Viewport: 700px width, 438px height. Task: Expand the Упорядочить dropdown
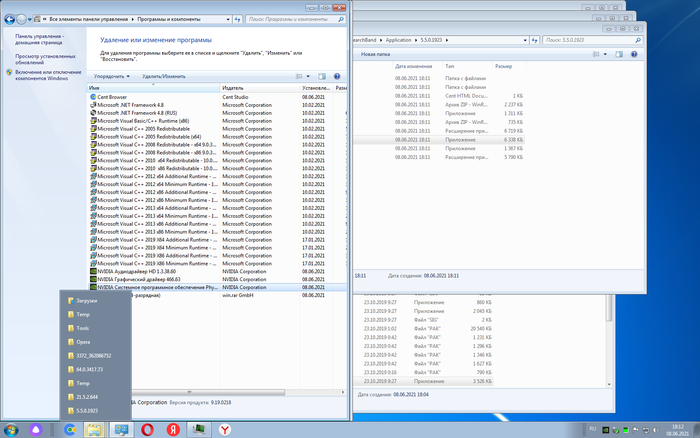(x=112, y=76)
